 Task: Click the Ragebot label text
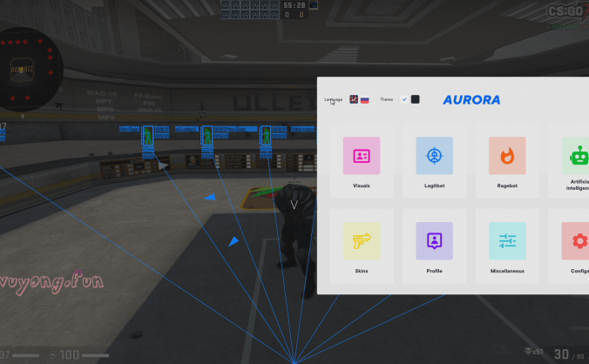(x=507, y=185)
